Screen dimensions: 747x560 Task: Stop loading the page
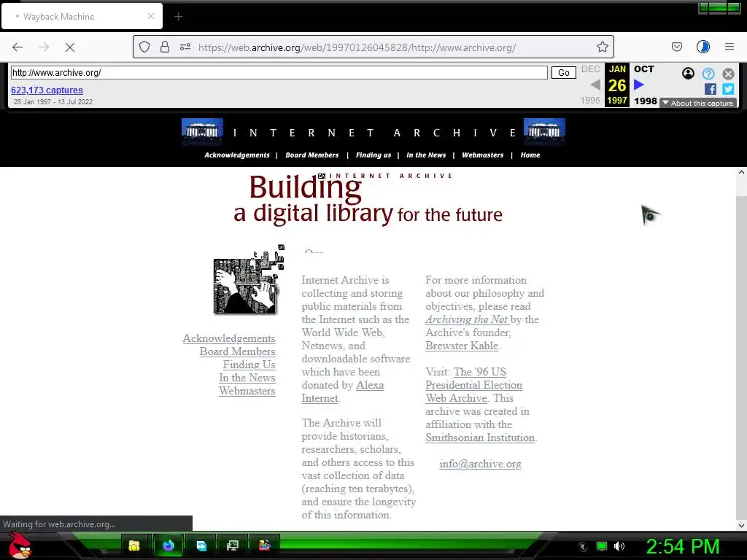(x=69, y=47)
